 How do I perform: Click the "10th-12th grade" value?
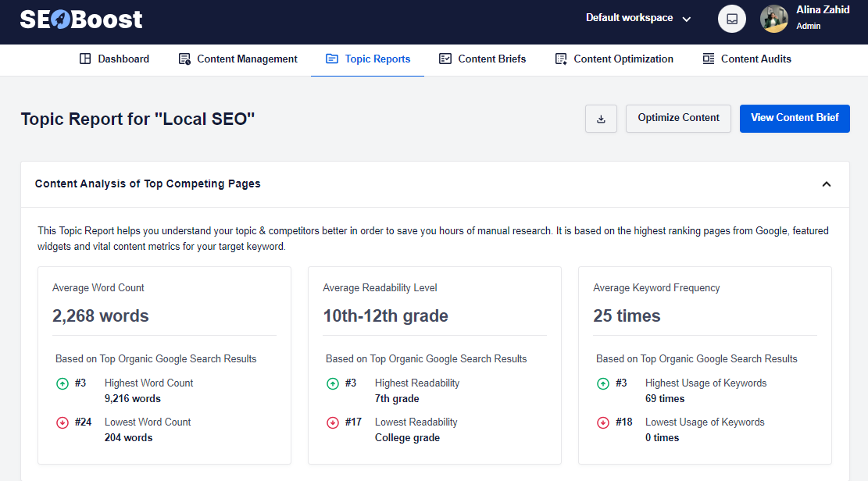coord(385,315)
